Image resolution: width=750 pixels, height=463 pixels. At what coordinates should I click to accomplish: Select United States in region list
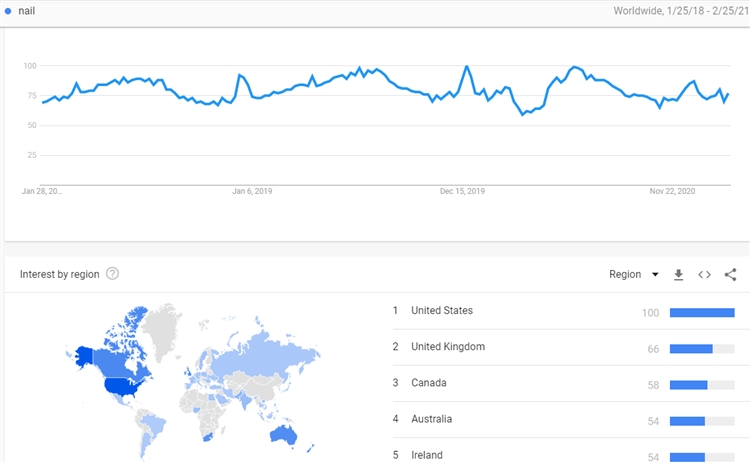(442, 311)
